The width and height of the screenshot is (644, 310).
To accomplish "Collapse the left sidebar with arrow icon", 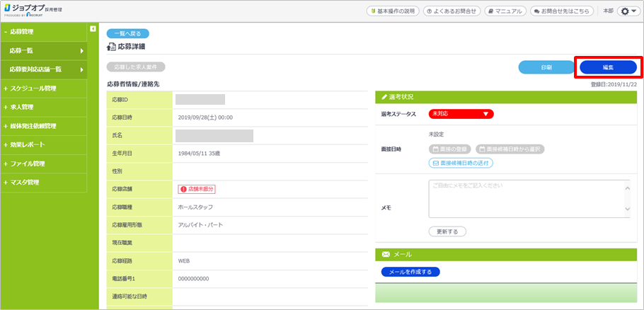I will (93, 28).
